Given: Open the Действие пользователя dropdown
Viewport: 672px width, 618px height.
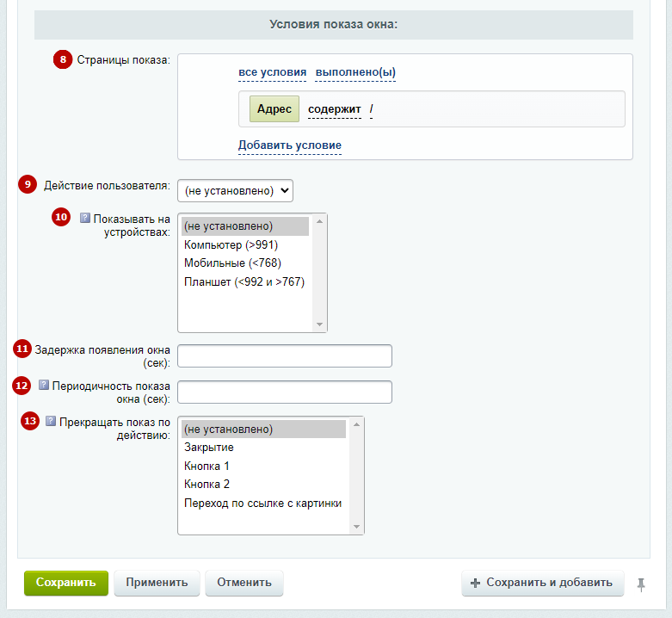Looking at the screenshot, I should click(x=235, y=191).
